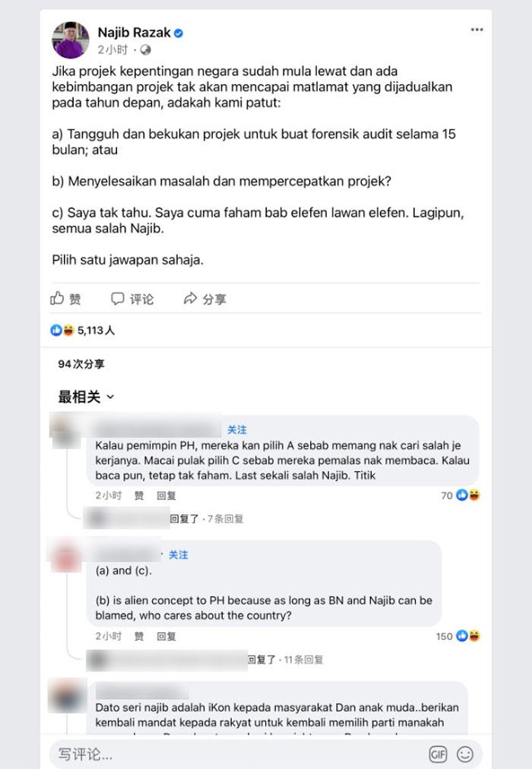This screenshot has height=769, width=532.
Task: Click 赞 under the (a) and (c) comment
Action: 139,636
